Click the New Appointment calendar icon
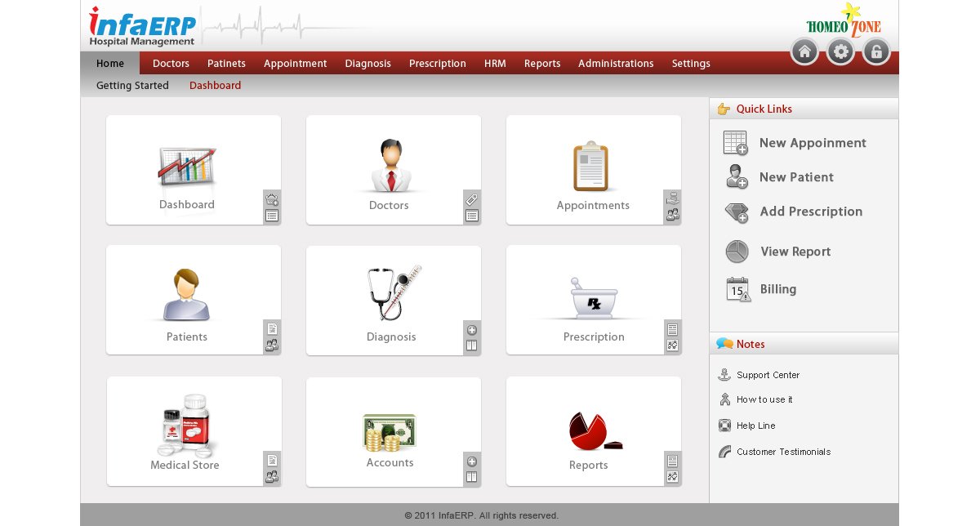 click(x=733, y=142)
